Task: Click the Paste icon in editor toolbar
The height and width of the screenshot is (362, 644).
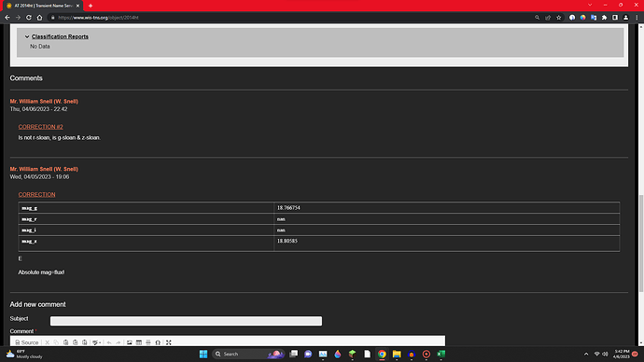Action: pos(65,342)
